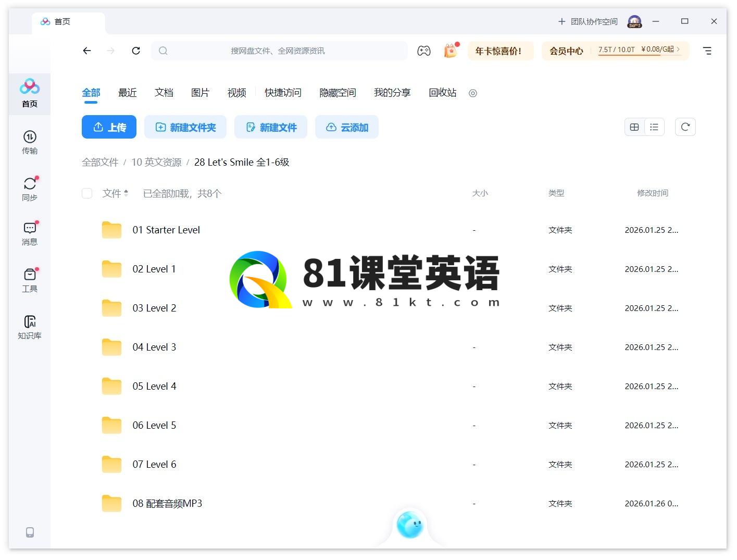Image resolution: width=737 pixels, height=560 pixels.
Task: Switch to the 图片 tab
Action: [x=201, y=93]
